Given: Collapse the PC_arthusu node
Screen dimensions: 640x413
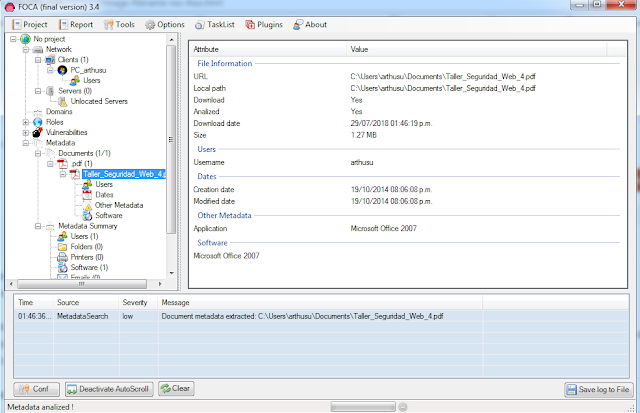Looking at the screenshot, I should (50, 70).
